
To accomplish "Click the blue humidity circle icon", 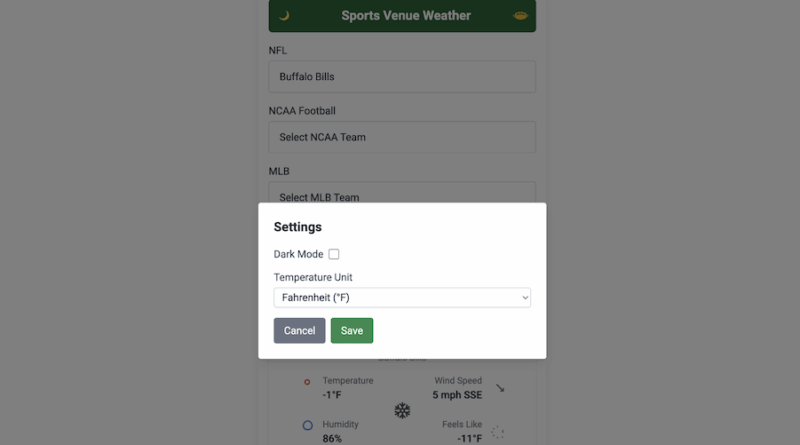I will point(308,425).
